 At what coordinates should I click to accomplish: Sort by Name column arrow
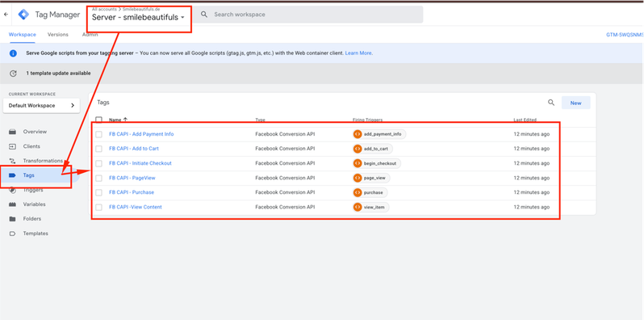[x=125, y=120]
